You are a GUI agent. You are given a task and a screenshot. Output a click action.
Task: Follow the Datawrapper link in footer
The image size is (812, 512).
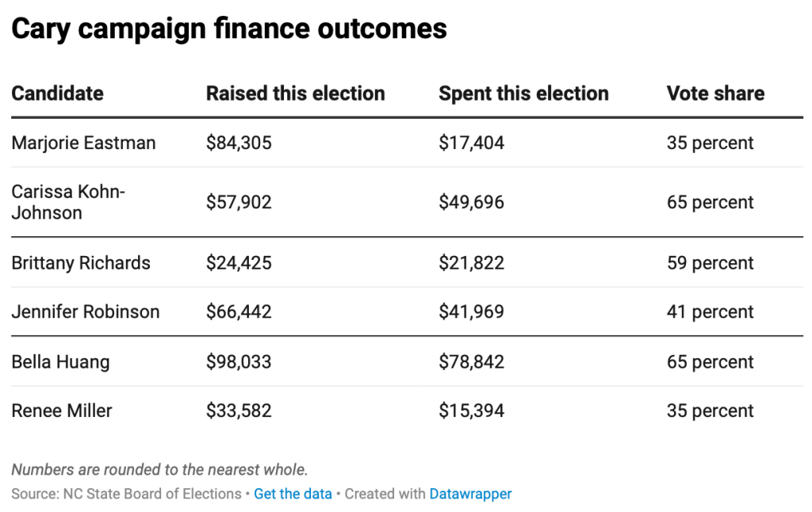pos(470,494)
